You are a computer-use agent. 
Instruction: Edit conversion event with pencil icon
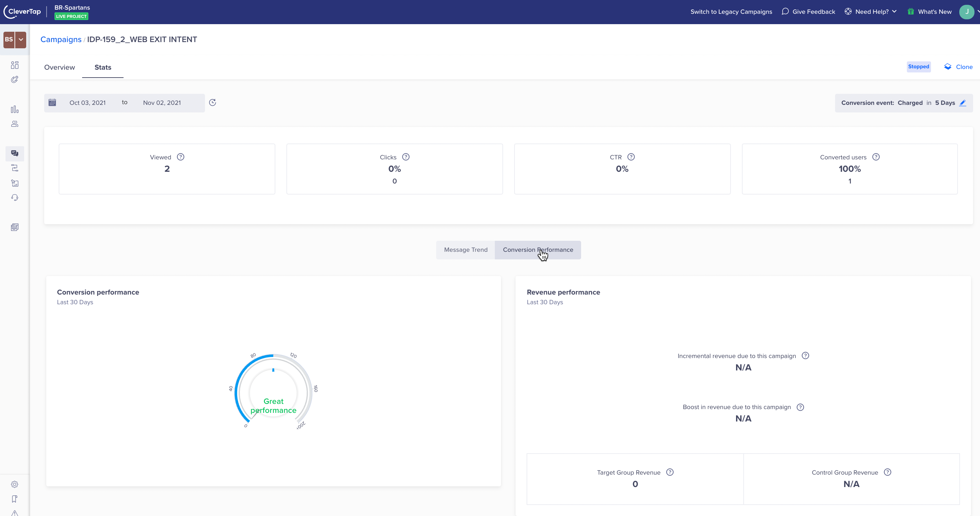tap(962, 103)
